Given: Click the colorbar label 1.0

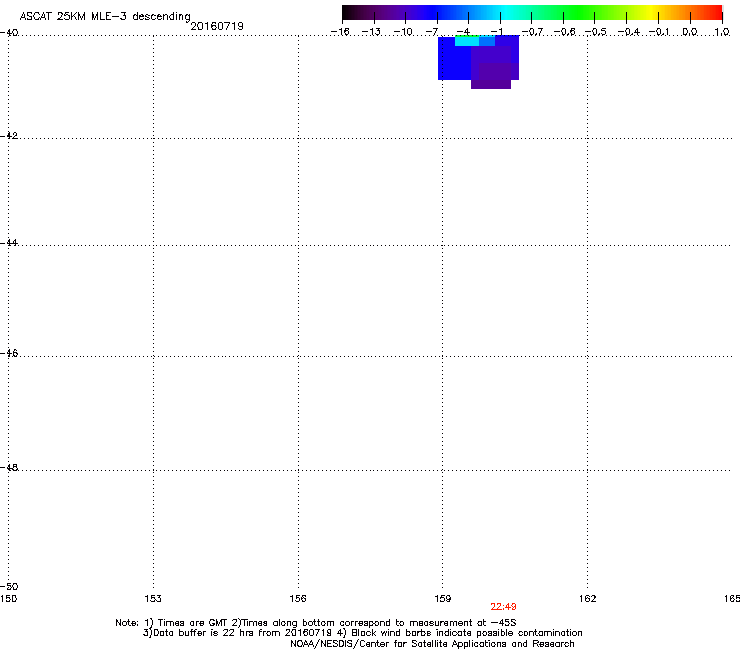Looking at the screenshot, I should click(x=722, y=32).
